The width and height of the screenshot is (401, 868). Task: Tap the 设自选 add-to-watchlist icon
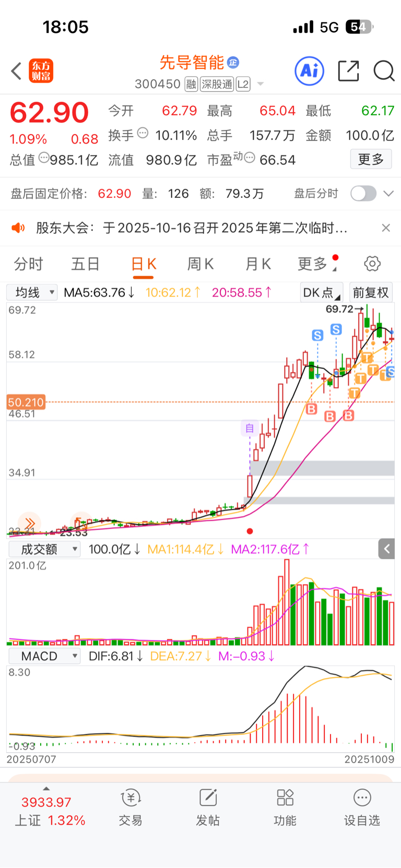coord(362,807)
